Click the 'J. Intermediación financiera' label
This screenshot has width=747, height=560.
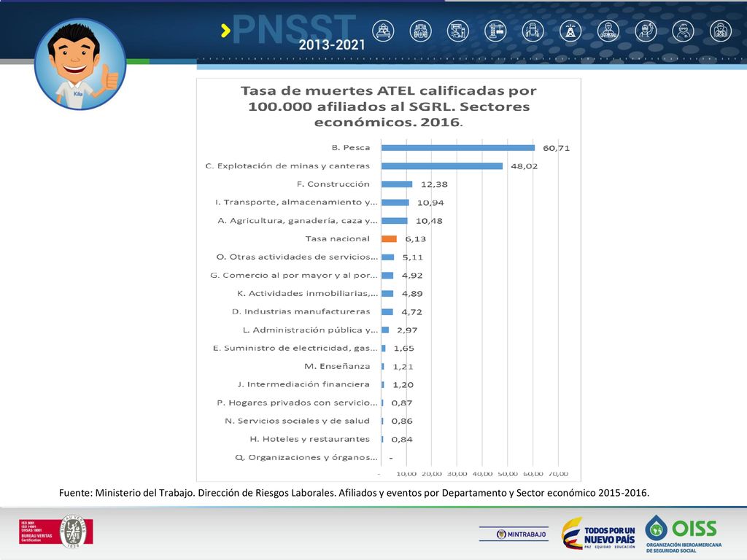(303, 384)
